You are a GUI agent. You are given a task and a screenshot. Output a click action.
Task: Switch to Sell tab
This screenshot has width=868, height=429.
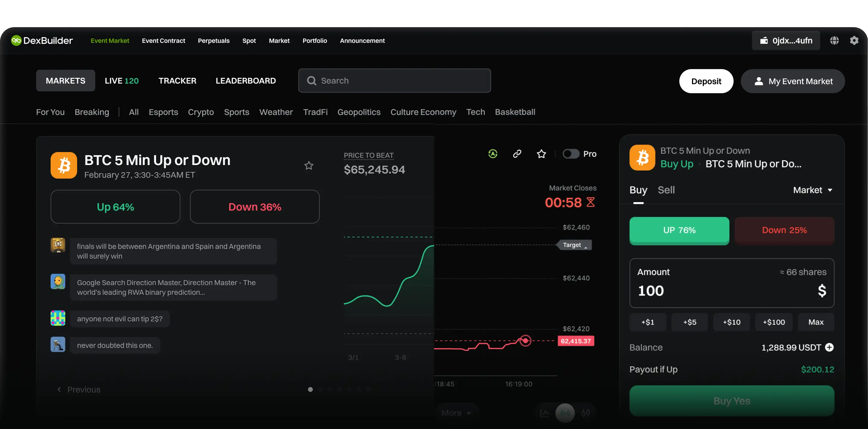point(666,190)
